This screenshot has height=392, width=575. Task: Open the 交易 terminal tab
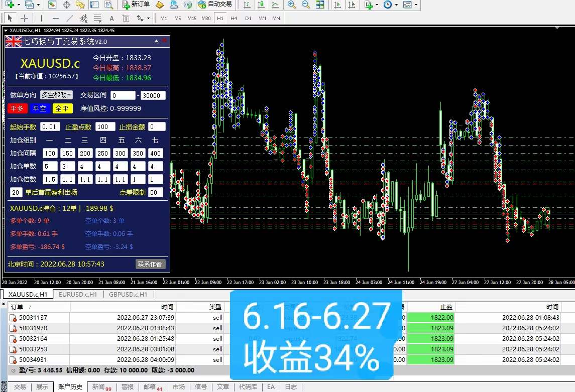(x=20, y=387)
